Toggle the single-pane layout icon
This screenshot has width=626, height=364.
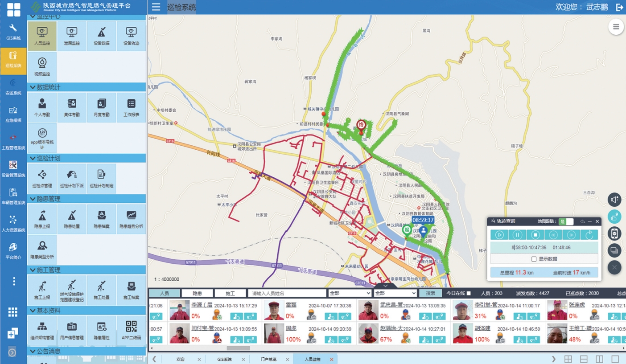615,359
